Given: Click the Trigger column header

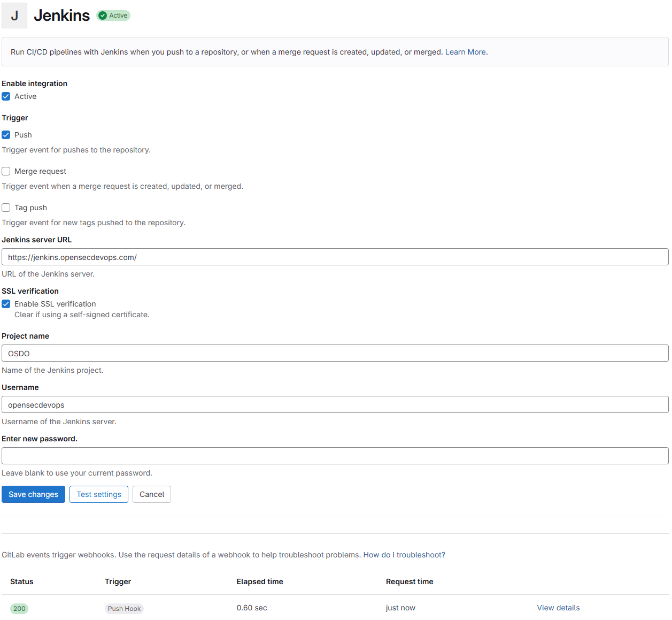Looking at the screenshot, I should click(118, 581).
